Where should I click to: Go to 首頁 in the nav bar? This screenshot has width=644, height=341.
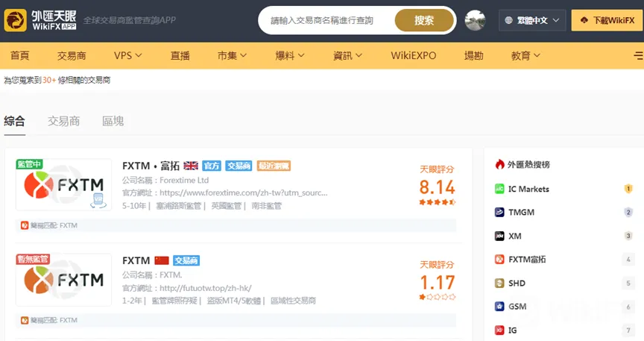19,55
